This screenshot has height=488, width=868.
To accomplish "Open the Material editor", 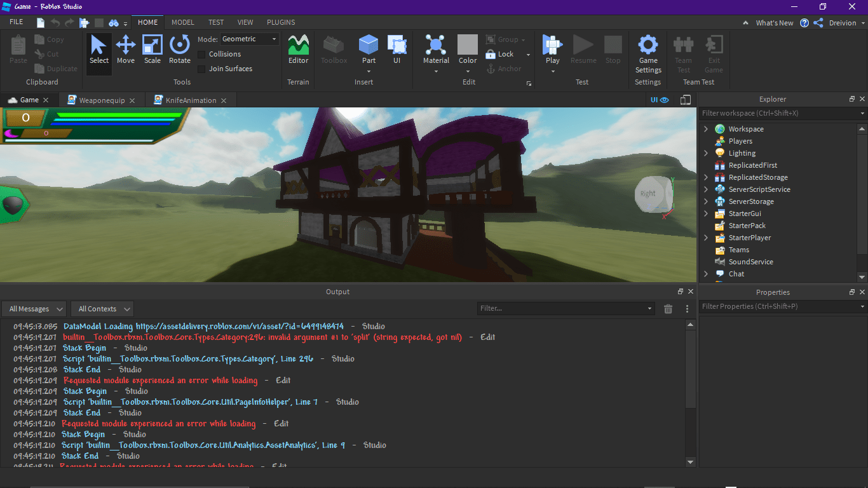I will coord(436,51).
